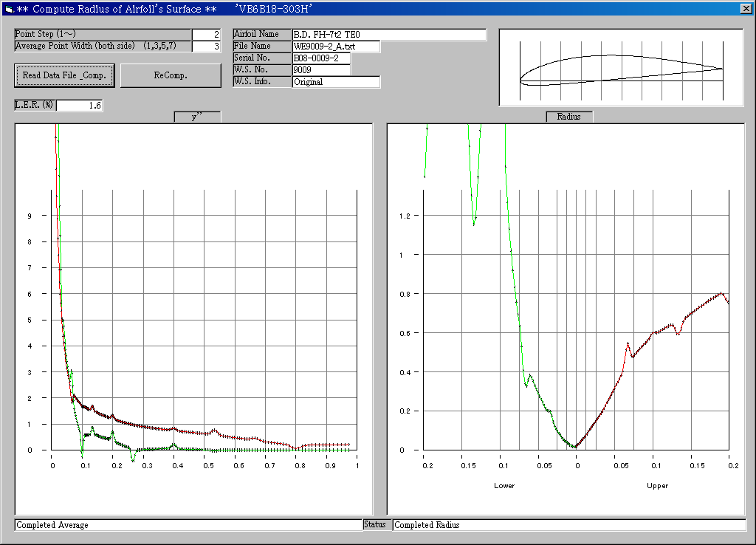The height and width of the screenshot is (545, 756).
Task: Click the Radius label above right plot
Action: [x=568, y=117]
